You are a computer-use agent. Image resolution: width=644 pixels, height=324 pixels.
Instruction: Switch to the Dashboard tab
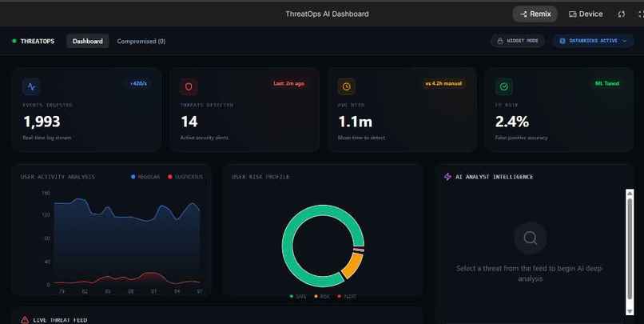87,41
